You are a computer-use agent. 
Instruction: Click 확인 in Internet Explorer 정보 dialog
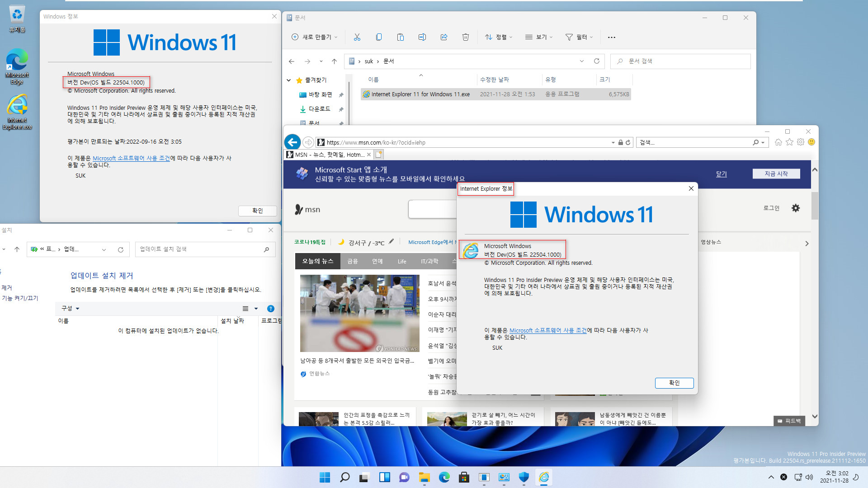pyautogui.click(x=674, y=383)
